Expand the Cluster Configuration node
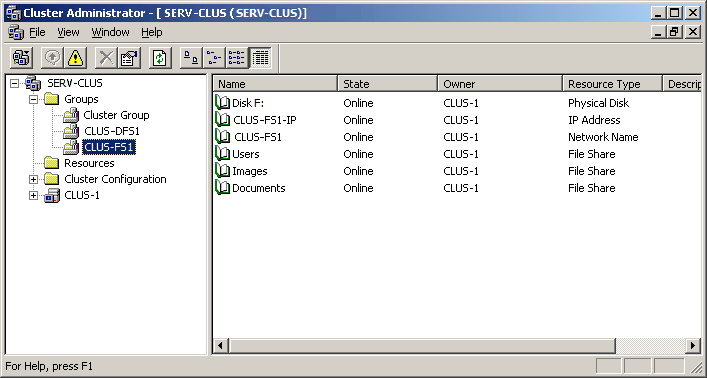The height and width of the screenshot is (378, 707). 33,180
